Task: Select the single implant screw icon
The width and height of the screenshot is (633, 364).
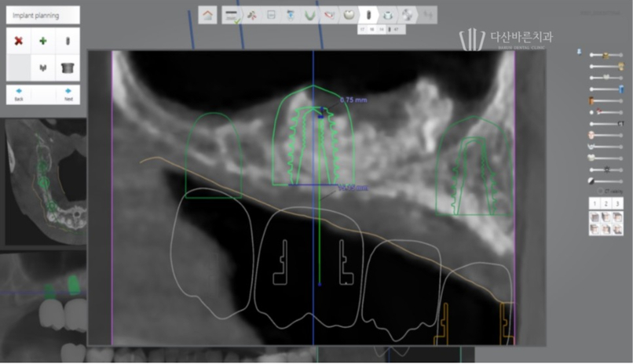Action: [68, 40]
